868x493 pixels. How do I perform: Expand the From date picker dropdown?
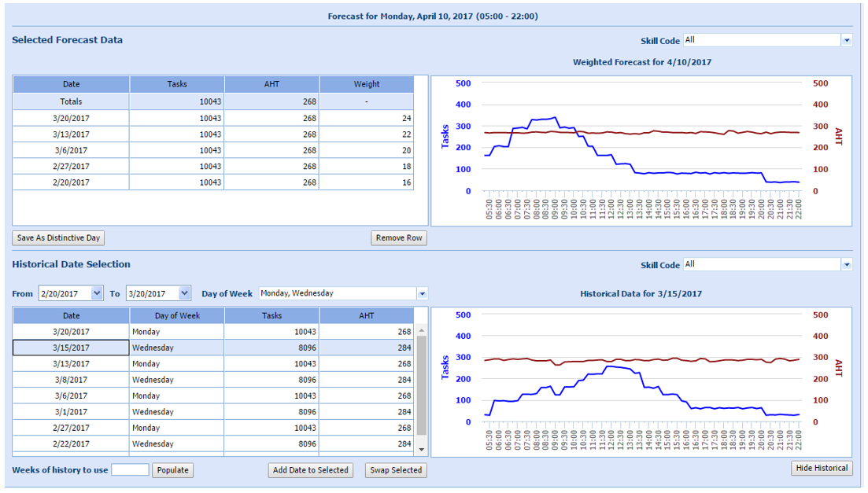pos(97,293)
